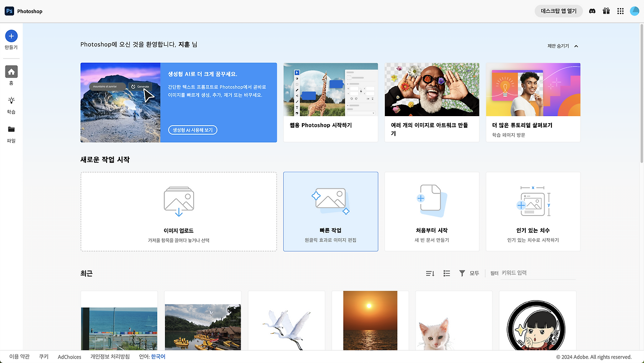
Task: Open the Home sidebar item
Action: 11,76
